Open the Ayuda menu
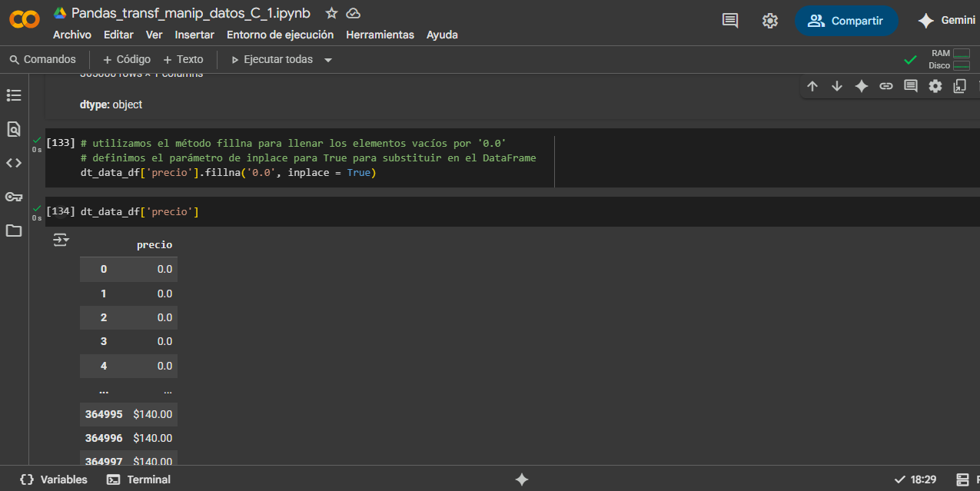 pos(442,35)
